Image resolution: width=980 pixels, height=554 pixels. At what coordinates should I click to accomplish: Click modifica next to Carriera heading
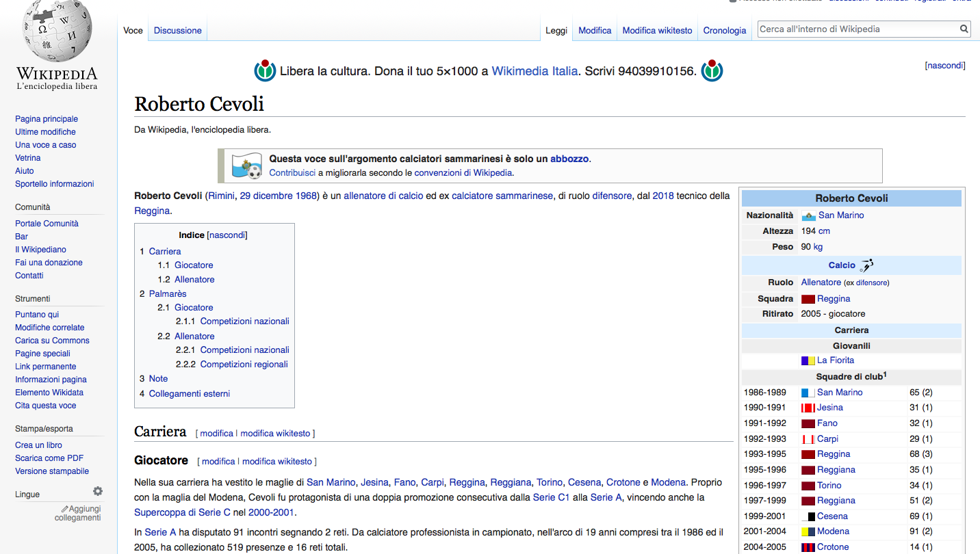216,434
